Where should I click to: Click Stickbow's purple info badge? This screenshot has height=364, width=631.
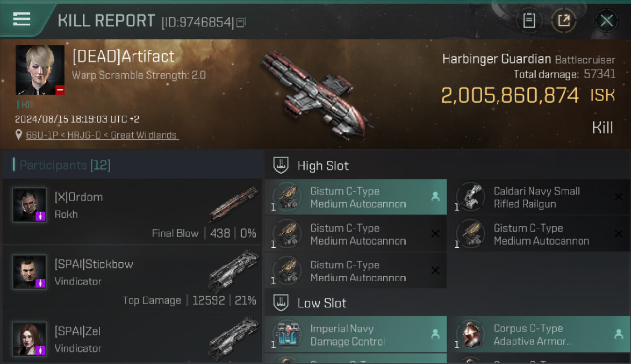tap(41, 283)
